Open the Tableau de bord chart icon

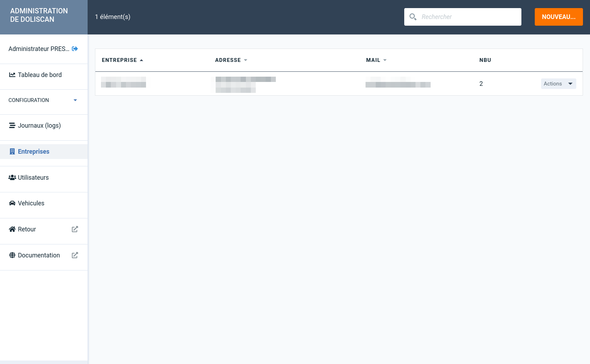click(12, 75)
